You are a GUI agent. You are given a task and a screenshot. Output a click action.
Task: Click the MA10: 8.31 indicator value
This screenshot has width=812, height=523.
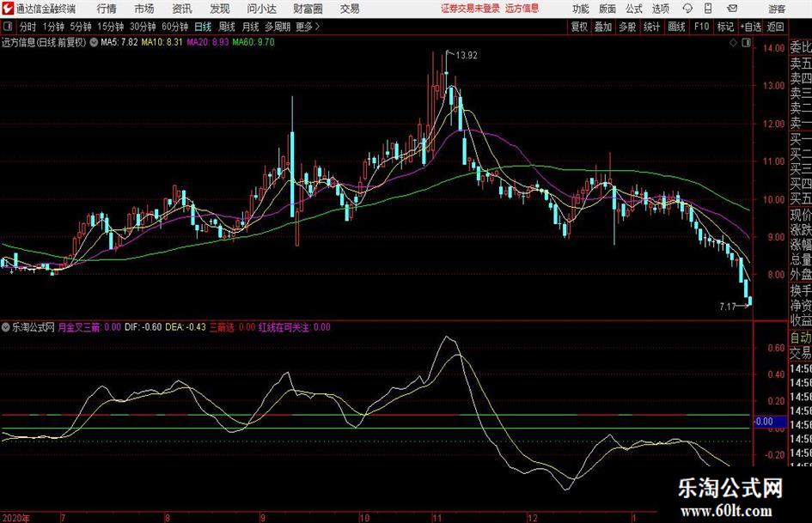pyautogui.click(x=162, y=42)
